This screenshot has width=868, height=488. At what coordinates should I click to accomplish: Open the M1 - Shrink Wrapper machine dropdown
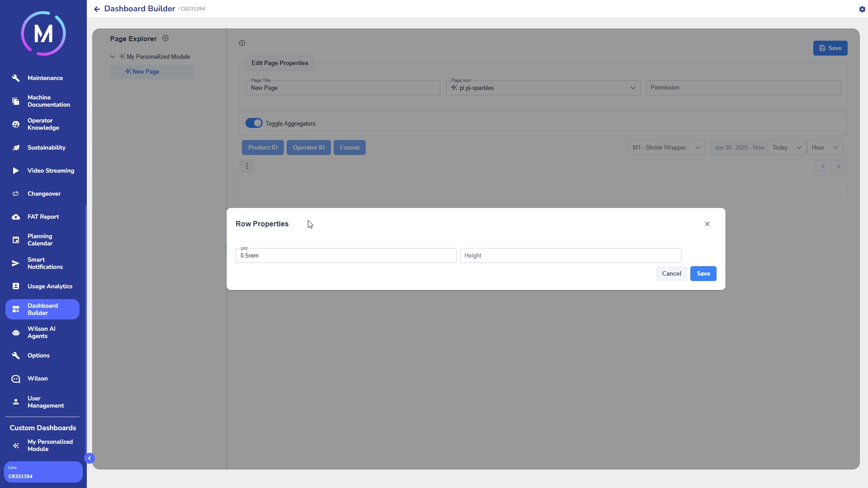(666, 148)
